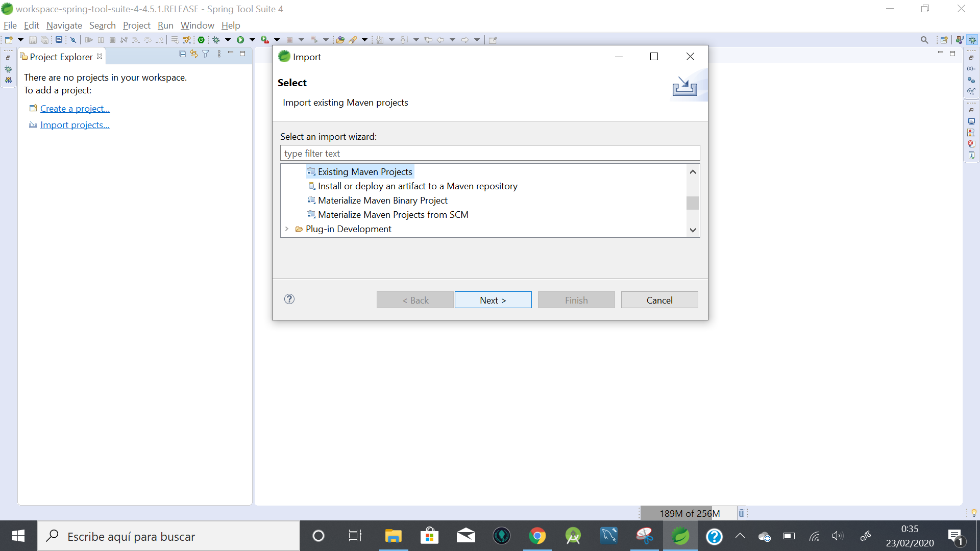
Task: Select Materialize Maven Binary Project
Action: tap(382, 201)
